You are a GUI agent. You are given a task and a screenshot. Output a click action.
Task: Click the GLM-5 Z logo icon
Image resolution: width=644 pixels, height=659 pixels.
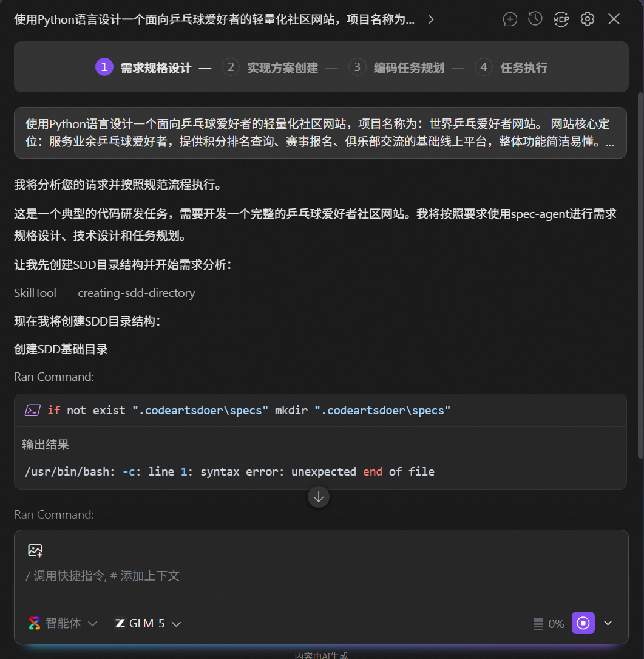(120, 623)
